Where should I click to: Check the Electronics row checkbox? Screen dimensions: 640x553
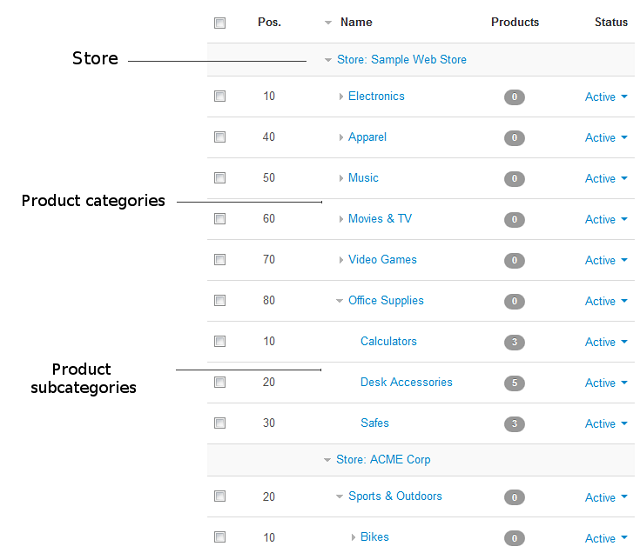pyautogui.click(x=220, y=96)
